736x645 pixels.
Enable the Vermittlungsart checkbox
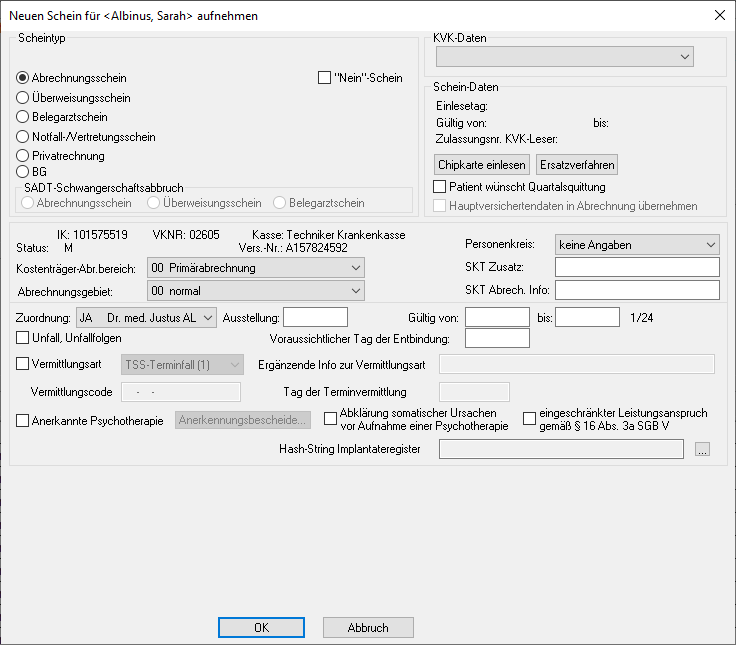tap(24, 364)
